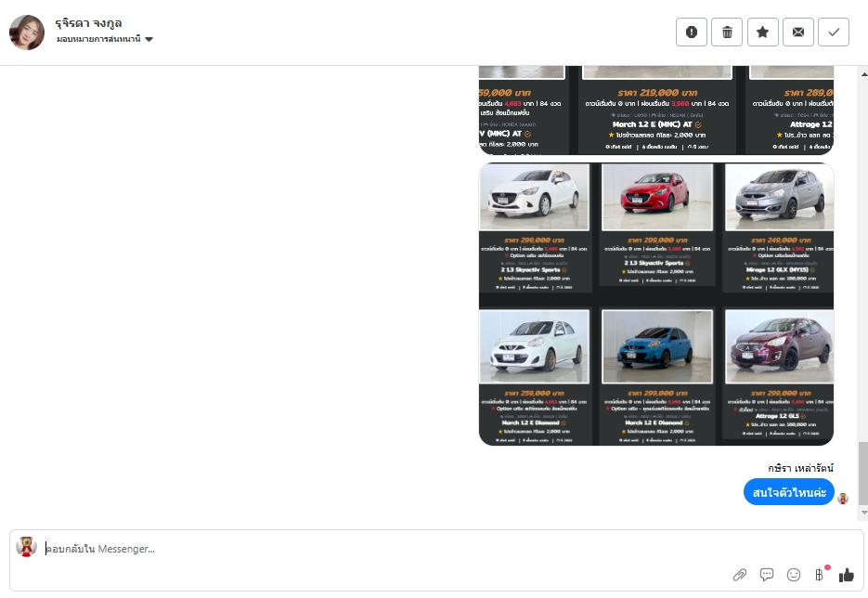The width and height of the screenshot is (868, 598).
Task: Click sender avatar beside the last message
Action: click(x=843, y=499)
